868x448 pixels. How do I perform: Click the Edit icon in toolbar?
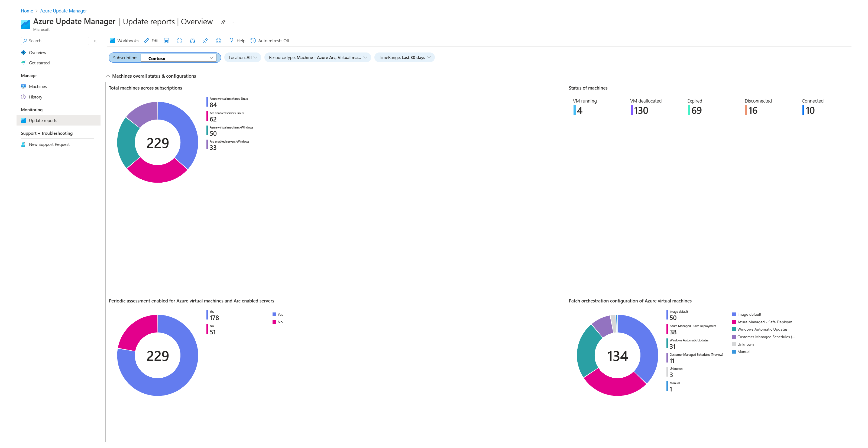[150, 41]
